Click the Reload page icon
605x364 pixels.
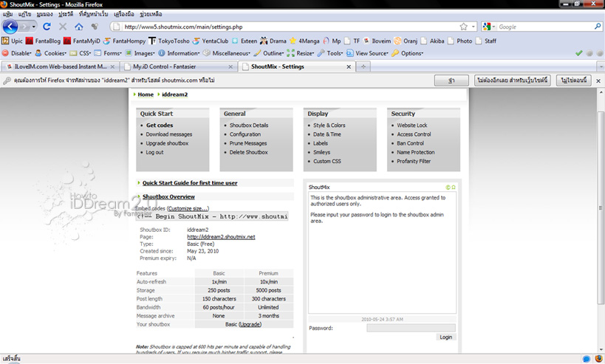coord(47,27)
